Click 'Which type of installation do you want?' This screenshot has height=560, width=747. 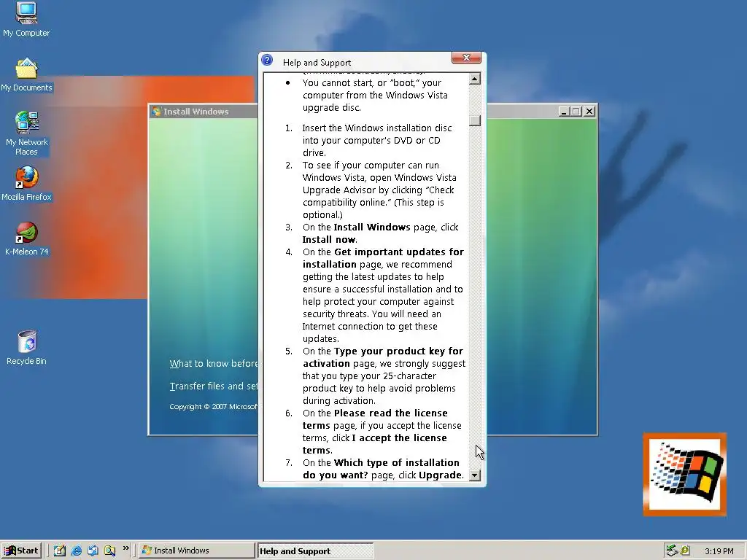point(381,469)
